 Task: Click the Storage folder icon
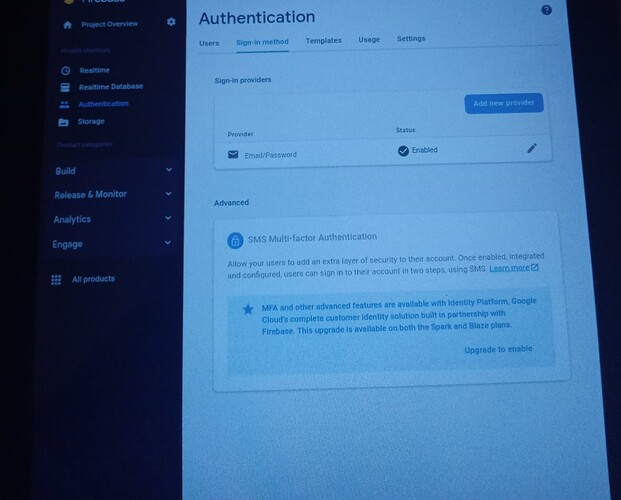[63, 122]
